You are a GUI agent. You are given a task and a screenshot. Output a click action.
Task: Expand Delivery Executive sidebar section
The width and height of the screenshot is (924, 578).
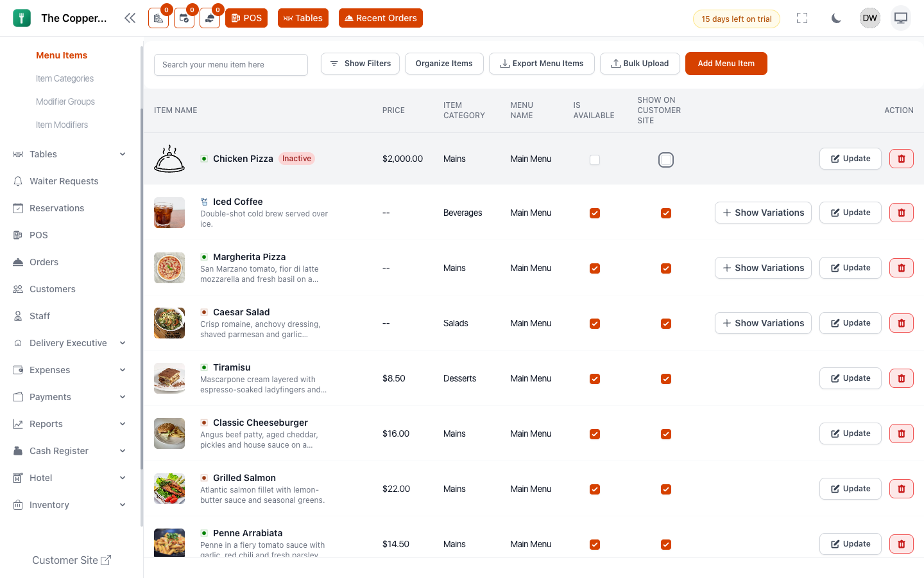(x=71, y=343)
